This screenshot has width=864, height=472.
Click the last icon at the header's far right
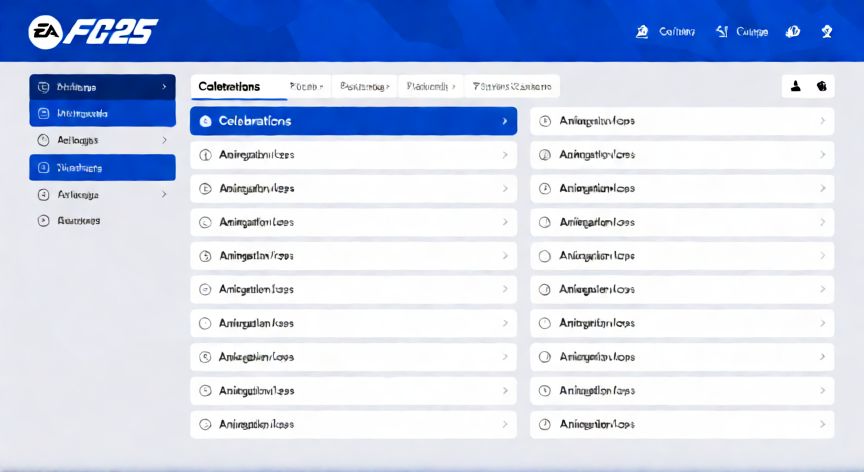pos(827,32)
